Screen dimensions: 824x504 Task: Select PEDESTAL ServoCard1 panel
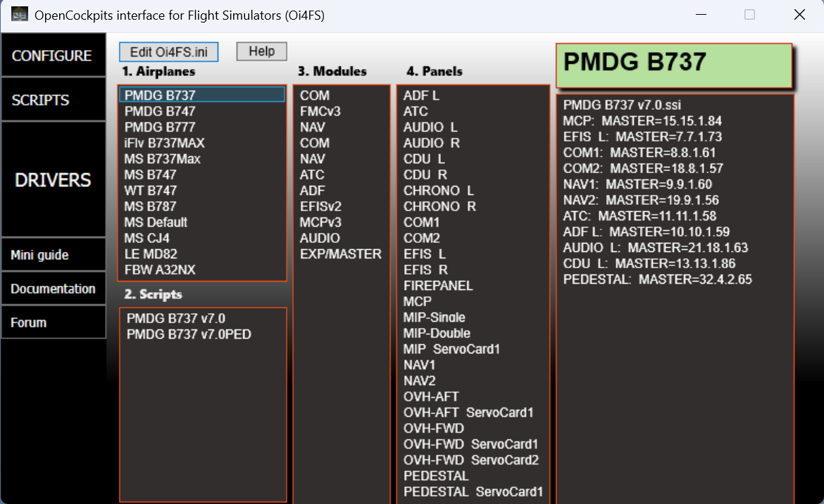point(473,491)
